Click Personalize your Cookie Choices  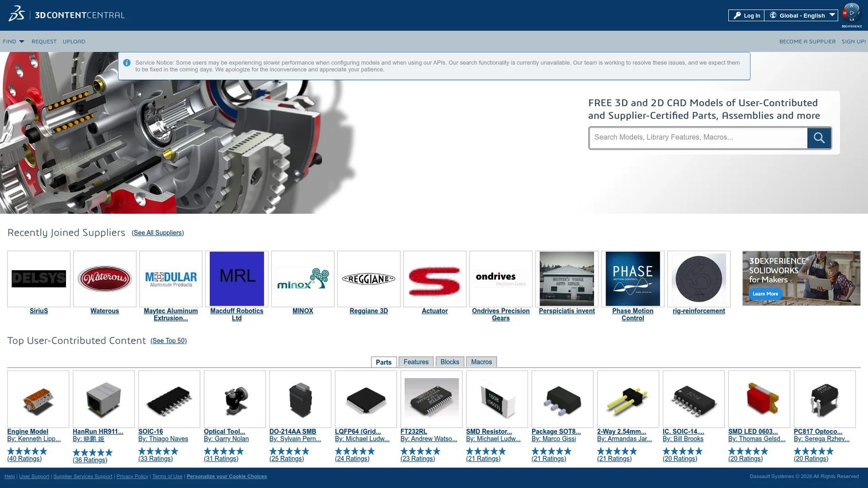pyautogui.click(x=226, y=477)
